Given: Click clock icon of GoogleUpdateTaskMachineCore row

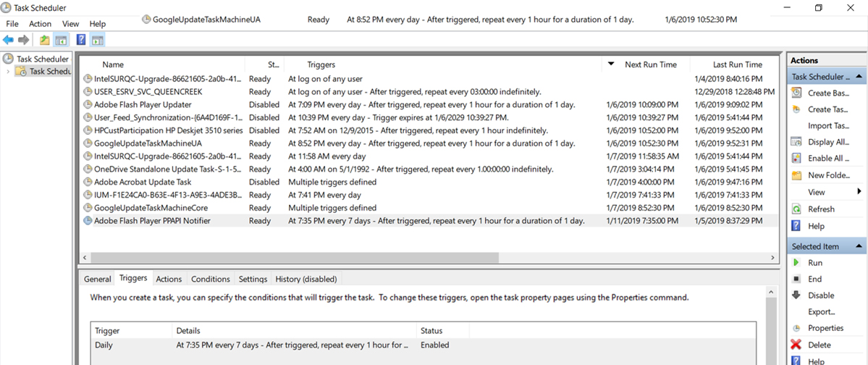Looking at the screenshot, I should pyautogui.click(x=88, y=208).
